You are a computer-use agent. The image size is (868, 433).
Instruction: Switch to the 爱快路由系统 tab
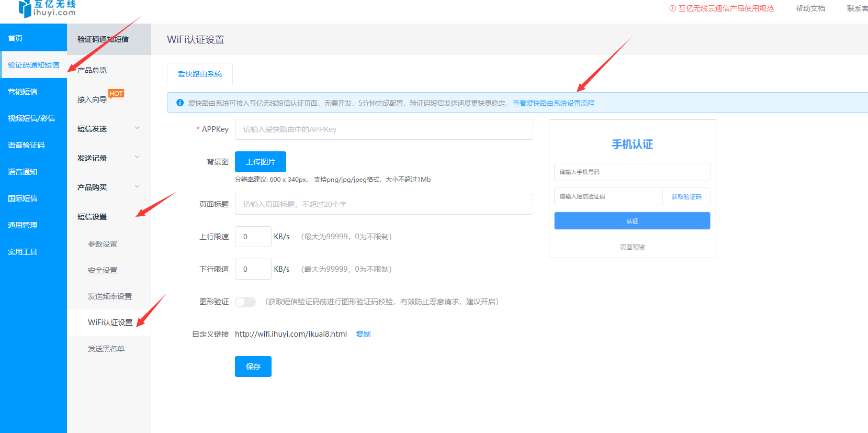coord(200,74)
